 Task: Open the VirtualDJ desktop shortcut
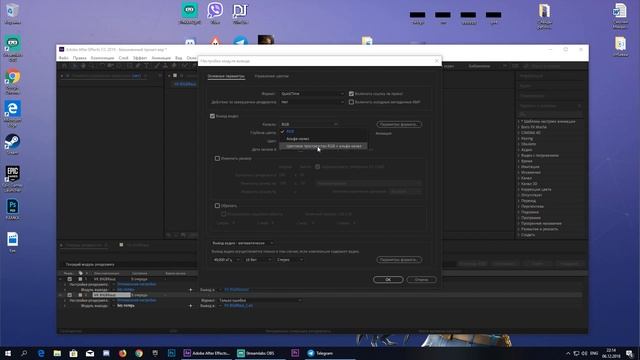coord(240,12)
